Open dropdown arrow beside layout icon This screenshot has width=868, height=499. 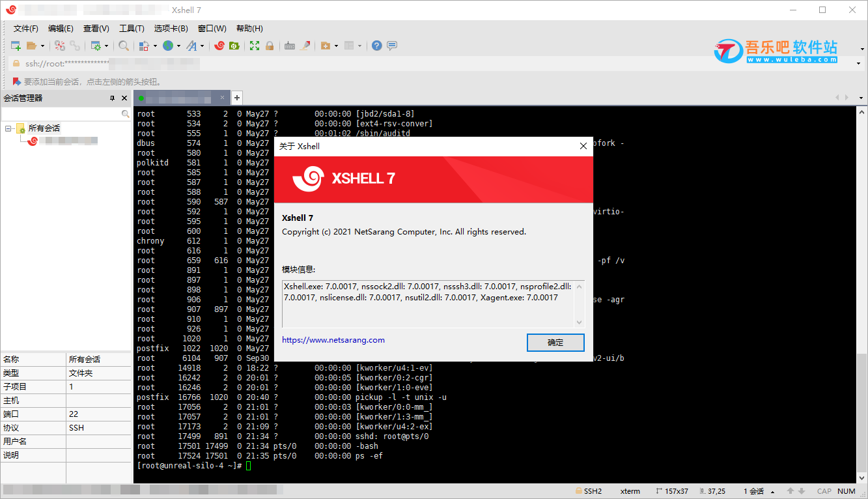pos(359,46)
